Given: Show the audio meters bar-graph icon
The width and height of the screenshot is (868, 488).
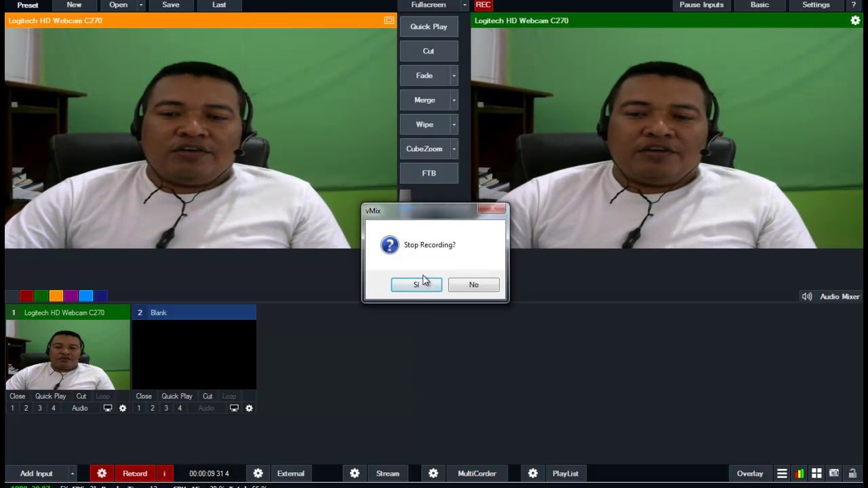Looking at the screenshot, I should (800, 473).
